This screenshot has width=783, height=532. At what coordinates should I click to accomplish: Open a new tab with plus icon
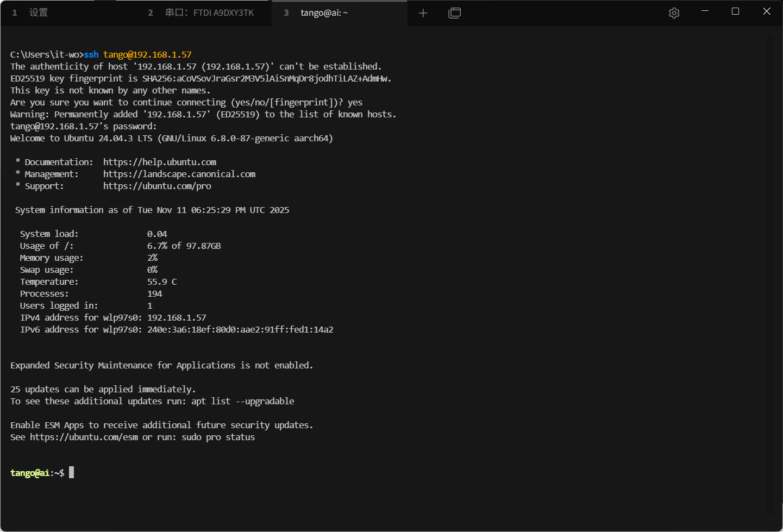coord(423,13)
